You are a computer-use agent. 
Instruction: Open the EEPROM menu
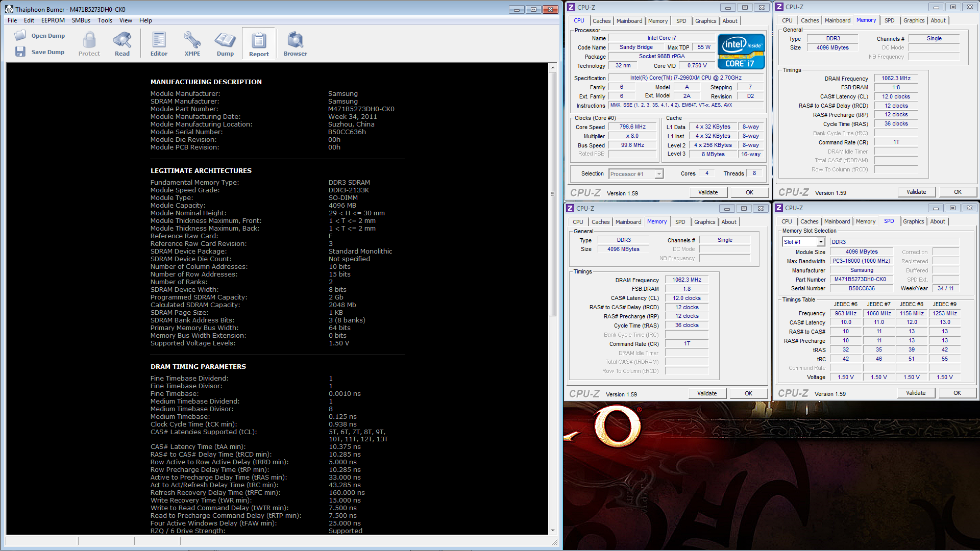[53, 20]
